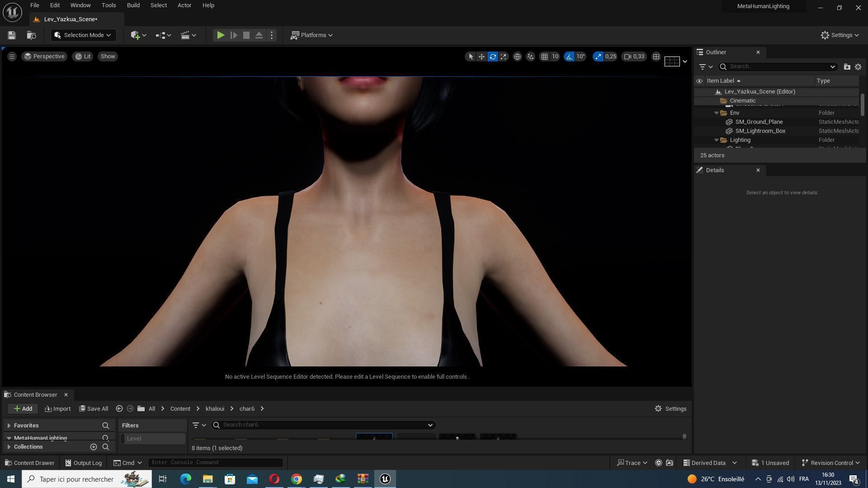Open the rotation snap 10° value dropdown
Screen dimensions: 868x488
coord(581,56)
